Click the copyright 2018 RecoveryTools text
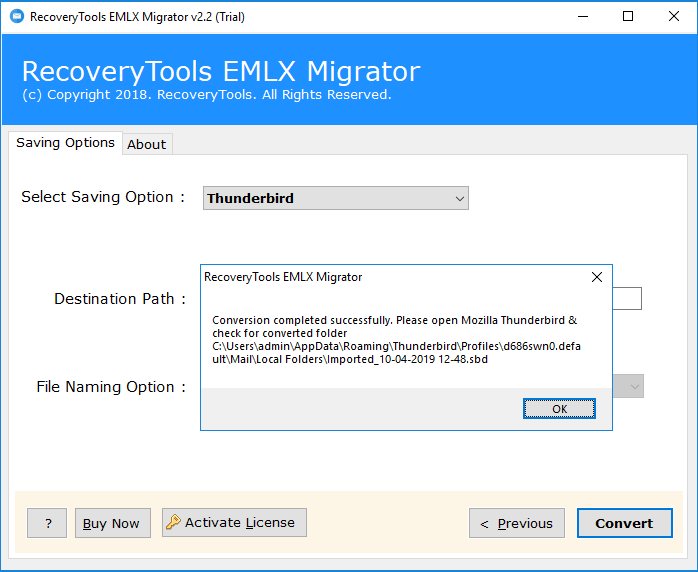This screenshot has height=572, width=698. 207,95
